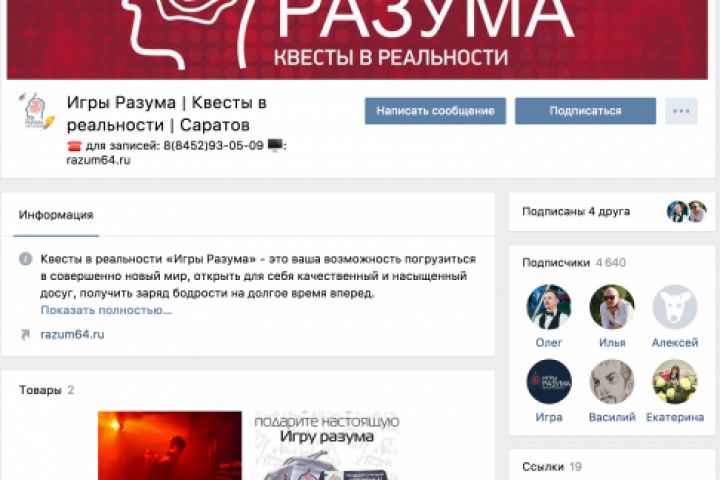The height and width of the screenshot is (480, 720).
Task: Open the Ссылки links section header
Action: 552,467
